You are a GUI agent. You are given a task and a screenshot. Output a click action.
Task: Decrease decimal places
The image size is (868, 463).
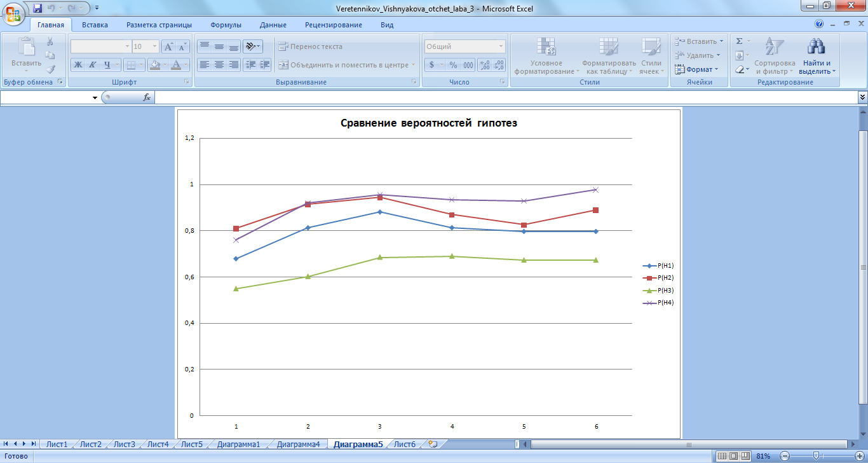point(499,64)
